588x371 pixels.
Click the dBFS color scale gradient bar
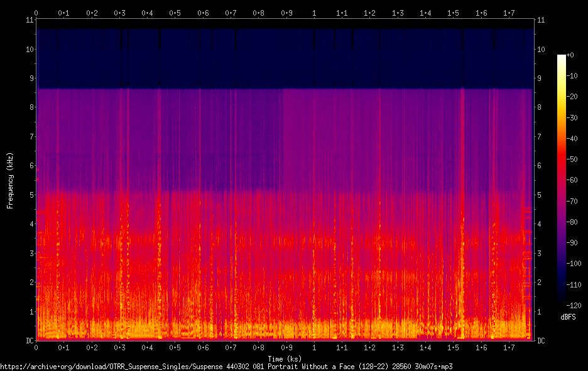tap(562, 178)
